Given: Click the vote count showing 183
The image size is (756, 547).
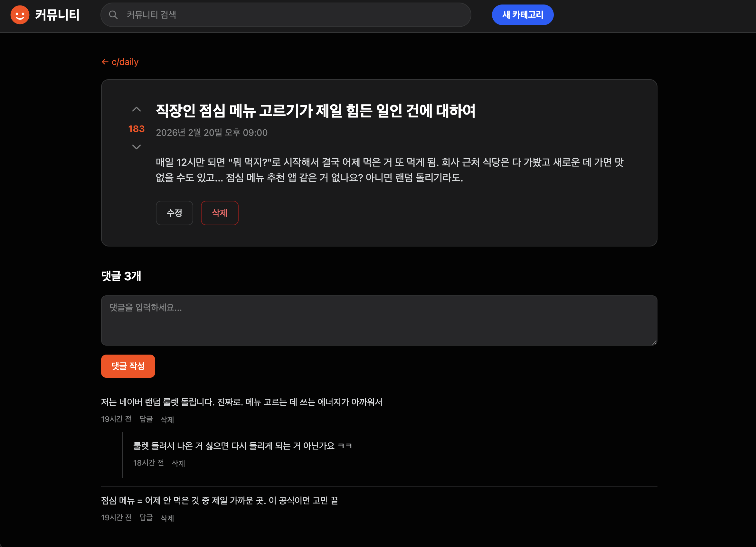Looking at the screenshot, I should [x=136, y=129].
